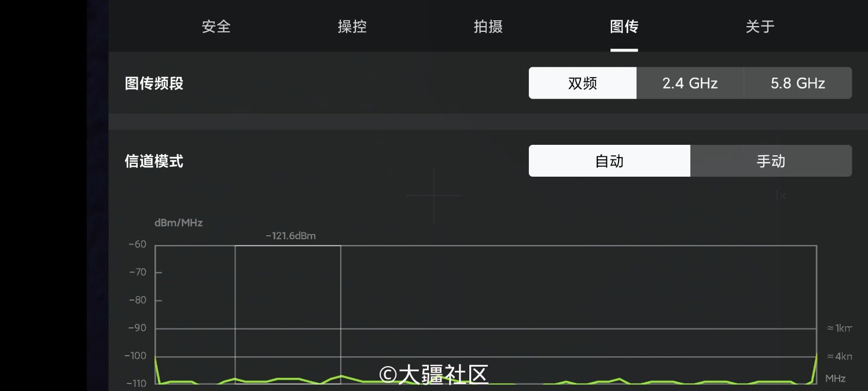Image resolution: width=868 pixels, height=391 pixels.
Task: Enable 自动 automatic channel mode
Action: click(609, 161)
